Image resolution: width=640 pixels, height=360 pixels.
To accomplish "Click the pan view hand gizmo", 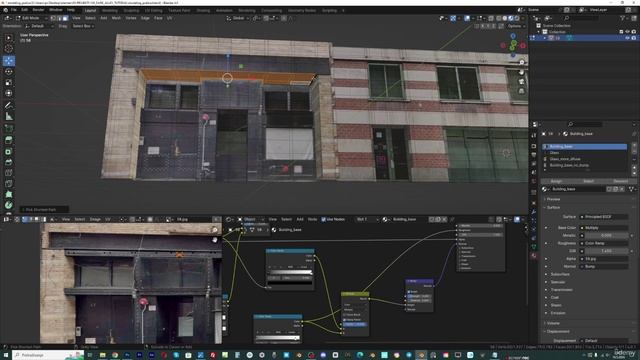I will [521, 72].
